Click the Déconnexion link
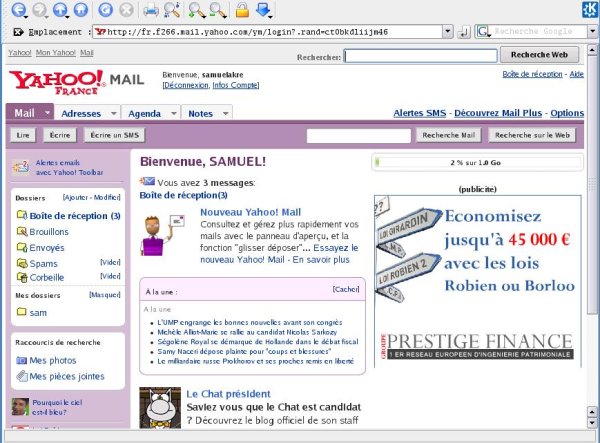Viewport: 600px width, 443px height. point(186,85)
